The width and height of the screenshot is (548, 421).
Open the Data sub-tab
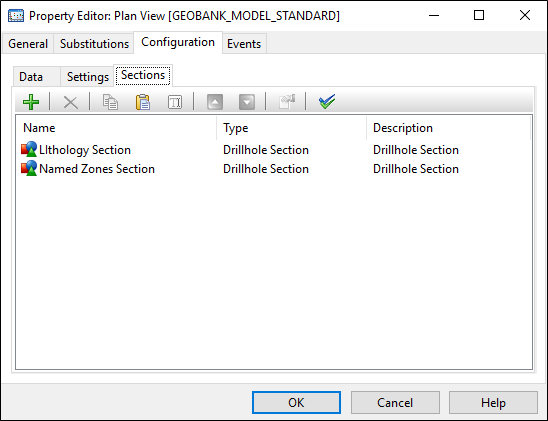(31, 77)
